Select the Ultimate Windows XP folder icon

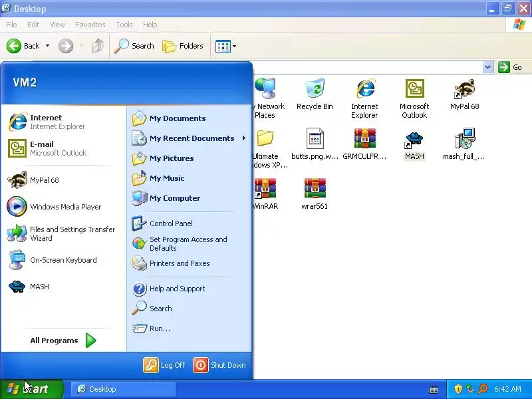[x=270, y=148]
